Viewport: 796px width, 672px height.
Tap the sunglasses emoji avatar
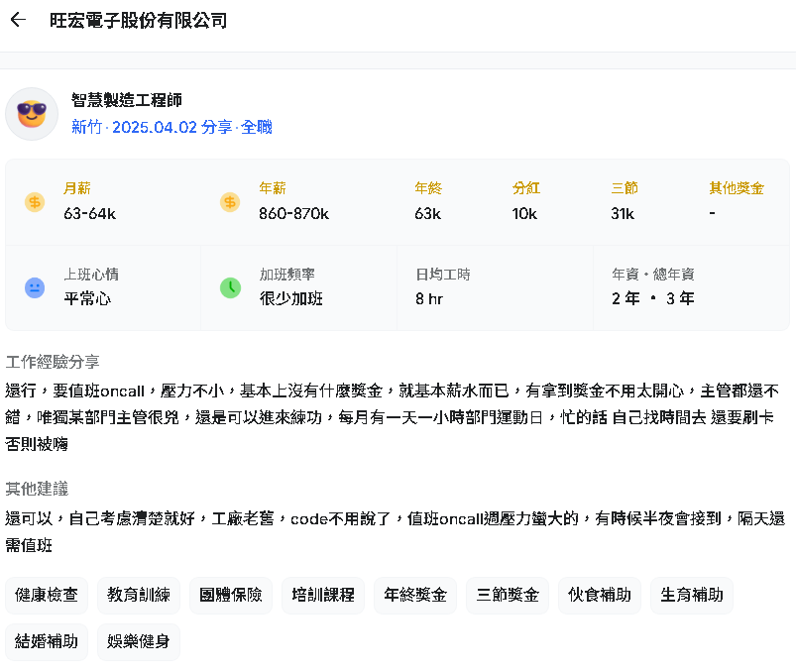click(32, 114)
